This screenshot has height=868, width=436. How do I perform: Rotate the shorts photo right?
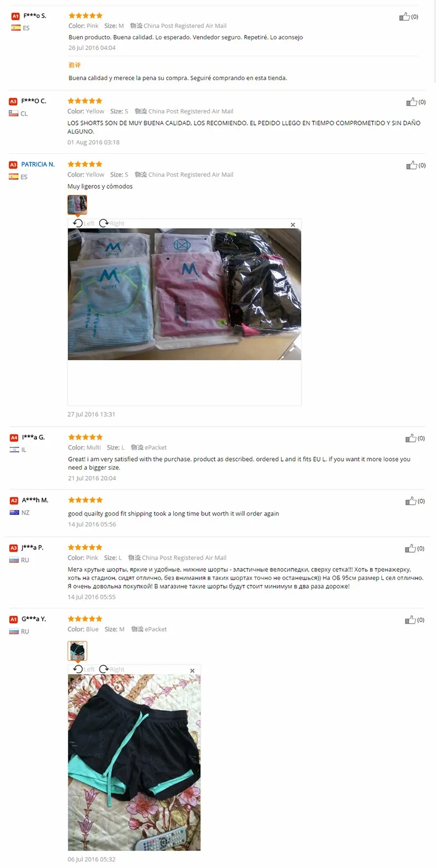coord(112,669)
